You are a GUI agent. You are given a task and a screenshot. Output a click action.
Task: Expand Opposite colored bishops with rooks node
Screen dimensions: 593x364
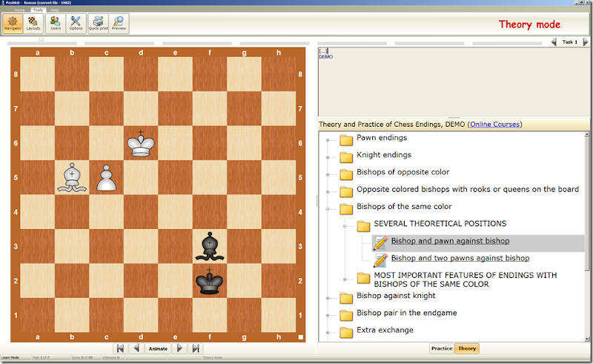pos(328,192)
